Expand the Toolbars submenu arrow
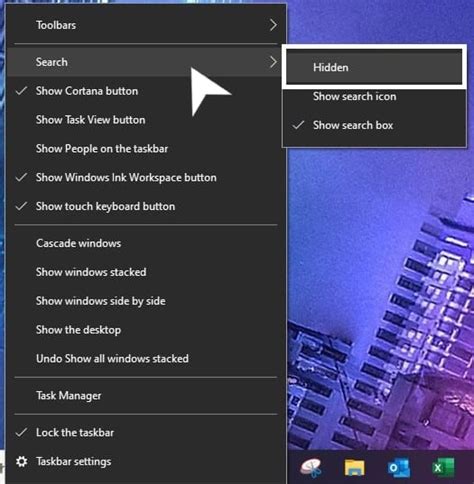 [x=273, y=25]
